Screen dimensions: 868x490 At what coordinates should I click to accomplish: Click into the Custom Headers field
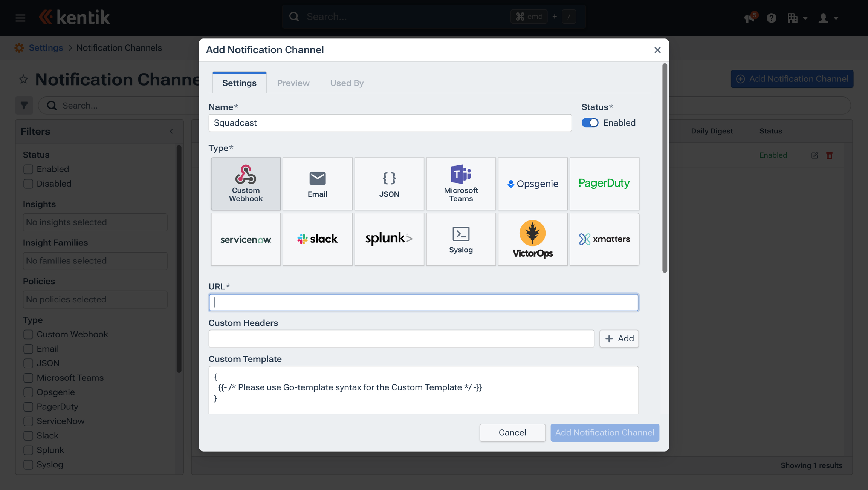pos(402,338)
